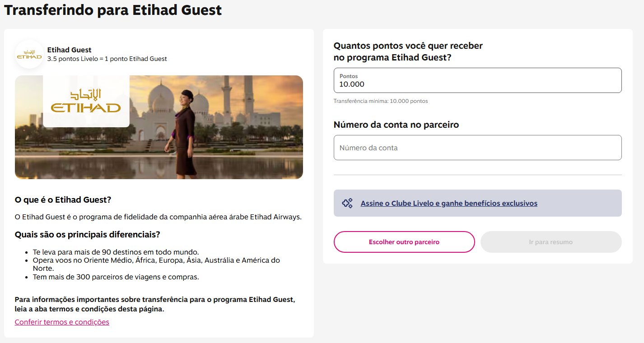
Task: Click the Ir para resumo button
Action: pyautogui.click(x=551, y=242)
